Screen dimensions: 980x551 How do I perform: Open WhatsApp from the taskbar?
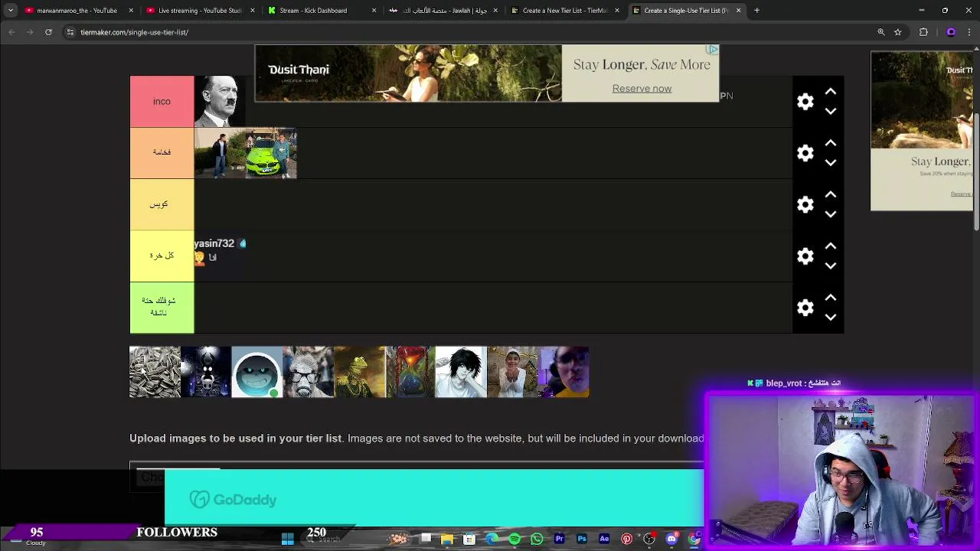coord(537,540)
